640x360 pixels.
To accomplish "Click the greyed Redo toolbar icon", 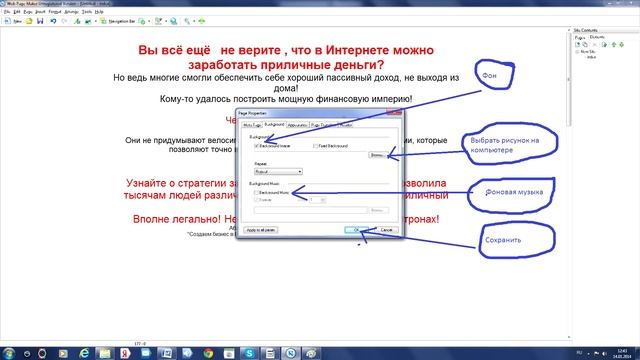I will (64, 21).
